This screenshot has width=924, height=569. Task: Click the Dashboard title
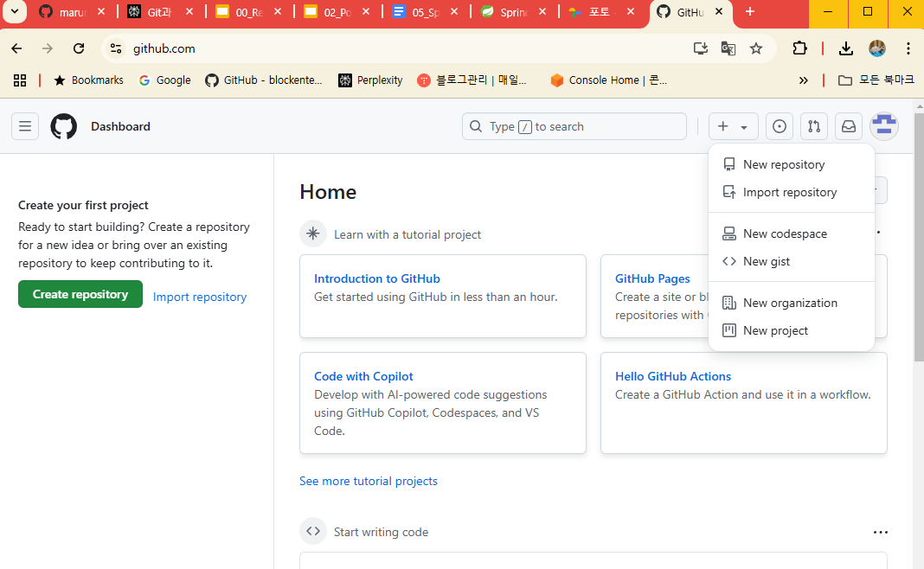coord(120,126)
